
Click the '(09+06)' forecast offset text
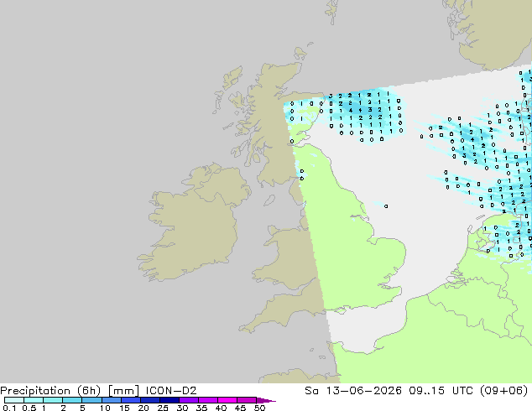click(x=503, y=391)
